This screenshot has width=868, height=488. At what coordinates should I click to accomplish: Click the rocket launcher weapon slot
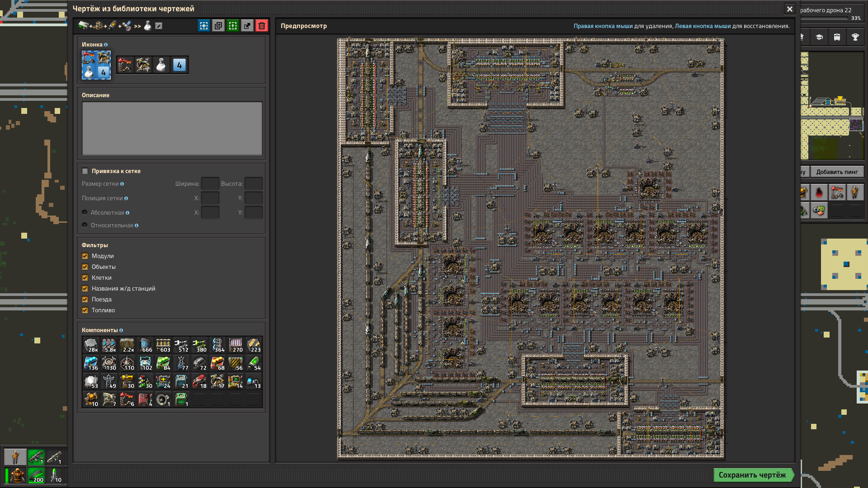(x=55, y=457)
